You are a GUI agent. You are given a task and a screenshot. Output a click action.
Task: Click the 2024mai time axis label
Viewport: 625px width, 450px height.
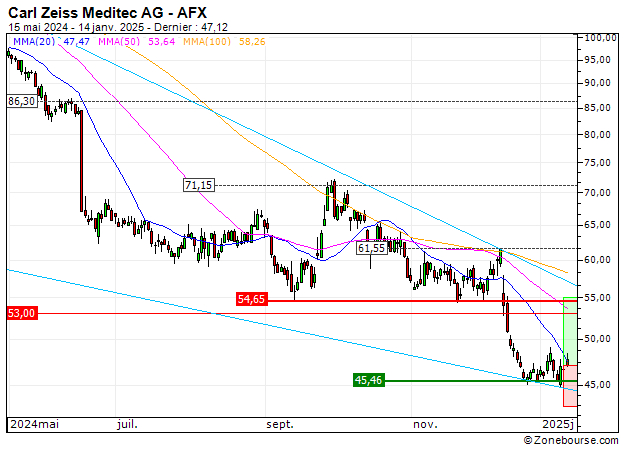point(34,424)
